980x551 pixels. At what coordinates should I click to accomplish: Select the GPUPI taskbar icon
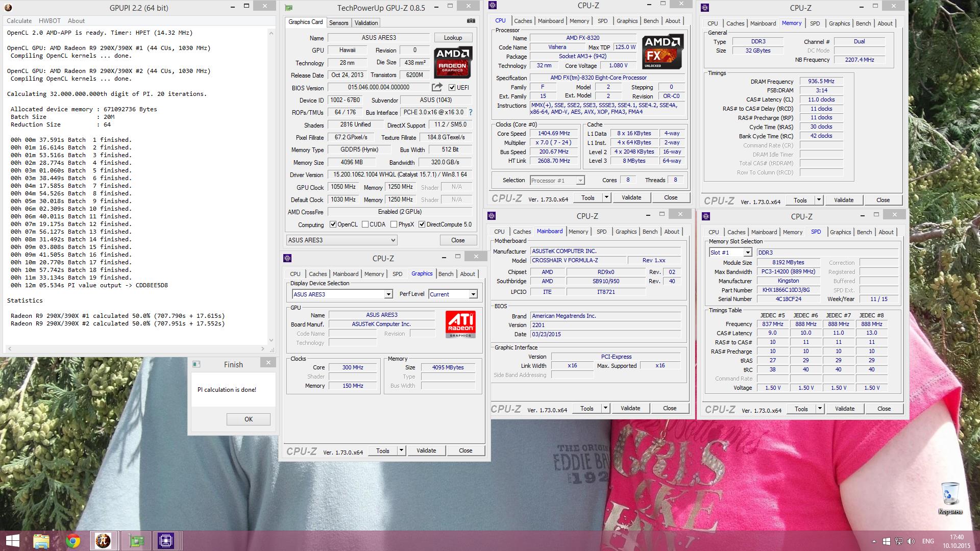(x=104, y=541)
